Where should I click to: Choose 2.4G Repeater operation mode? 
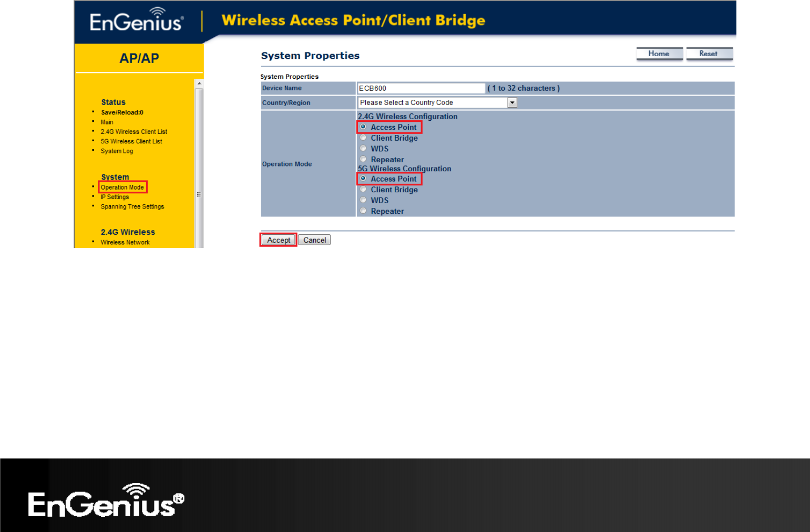(x=363, y=159)
